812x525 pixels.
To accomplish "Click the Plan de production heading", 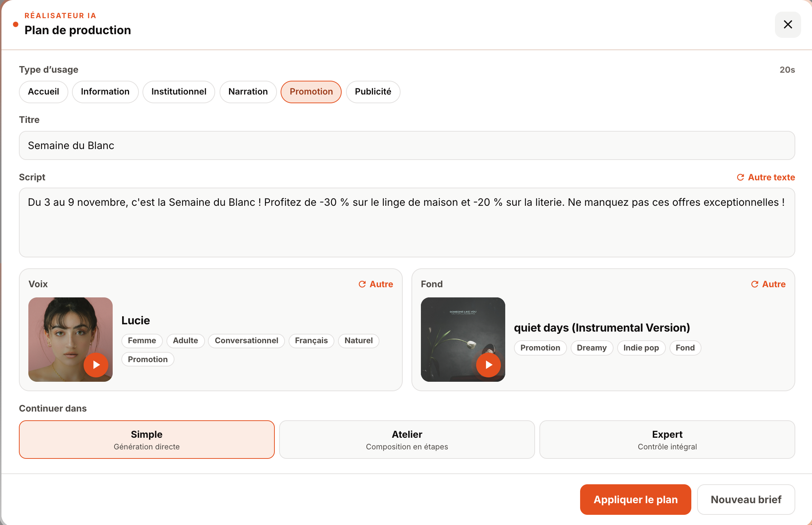I will pos(78,30).
